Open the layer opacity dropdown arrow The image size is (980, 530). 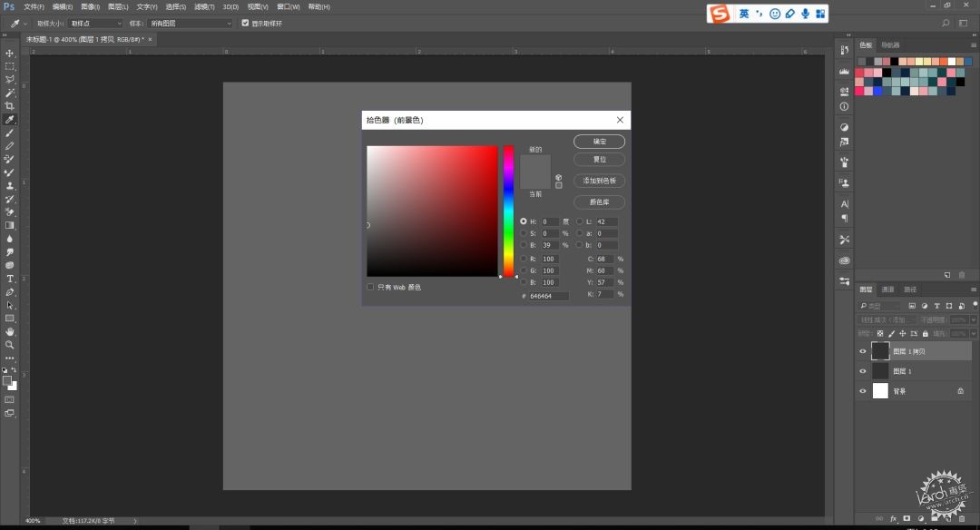(x=973, y=319)
